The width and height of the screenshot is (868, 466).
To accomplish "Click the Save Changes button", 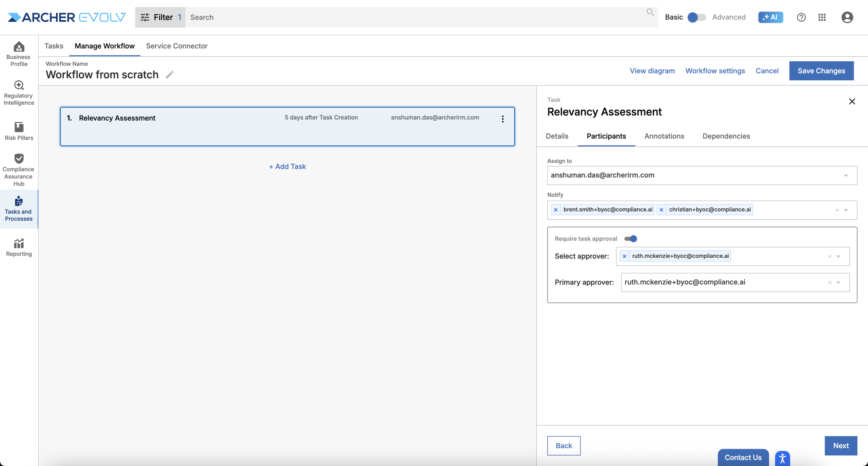I will coord(821,71).
